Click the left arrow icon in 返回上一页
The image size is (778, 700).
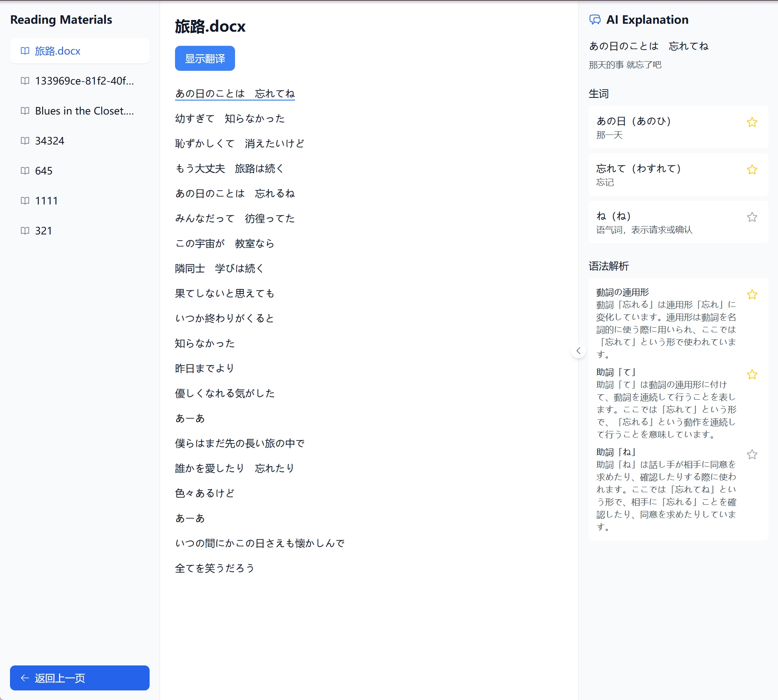[25, 678]
